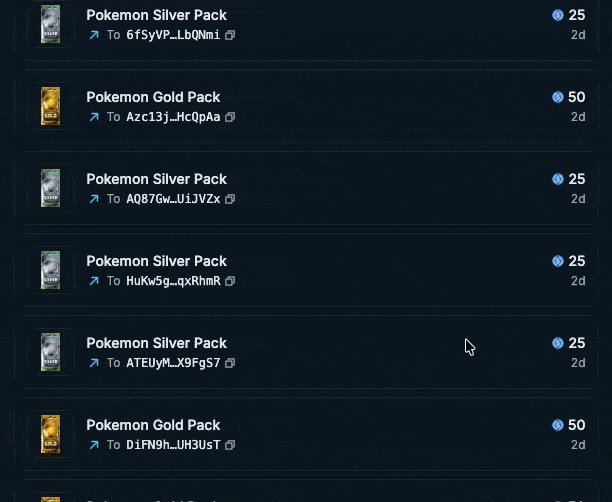
Task: Copy address DiFN9h…UH3UsT
Action: coord(230,445)
